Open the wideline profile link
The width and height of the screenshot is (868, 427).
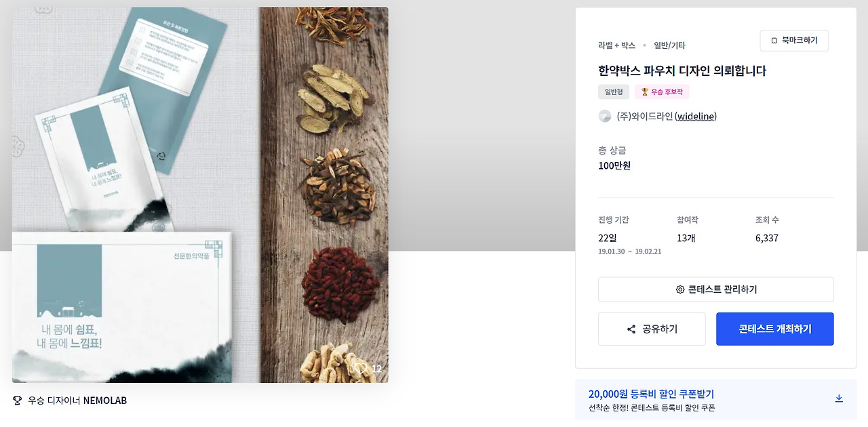[x=696, y=116]
